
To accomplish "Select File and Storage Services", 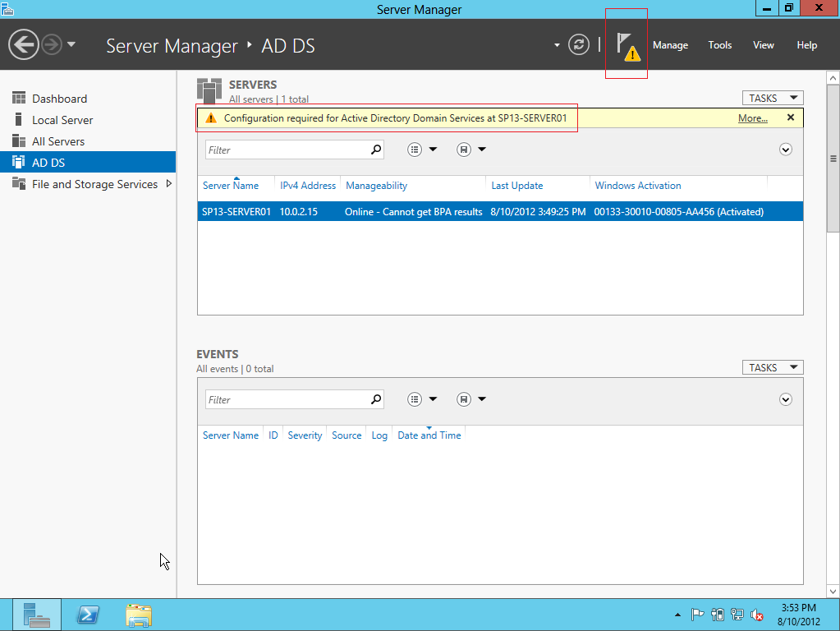I will point(88,184).
